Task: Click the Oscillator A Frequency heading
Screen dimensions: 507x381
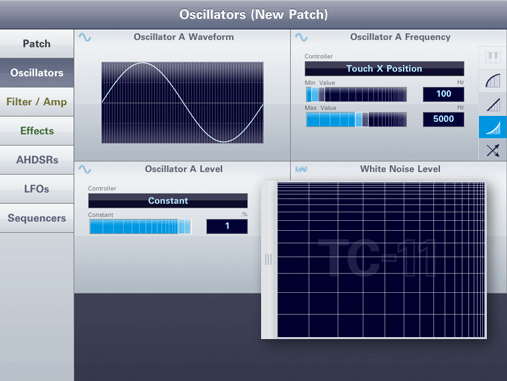Action: (400, 37)
